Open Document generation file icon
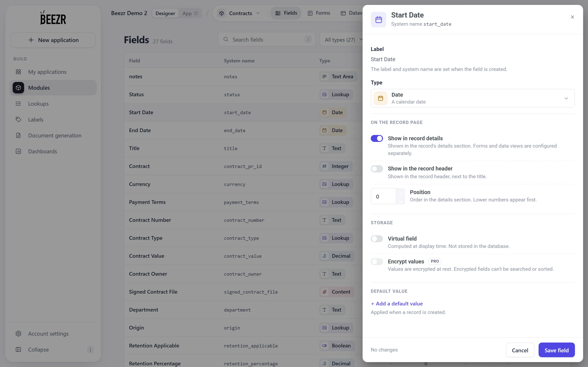Image resolution: width=588 pixels, height=367 pixels. tap(18, 135)
